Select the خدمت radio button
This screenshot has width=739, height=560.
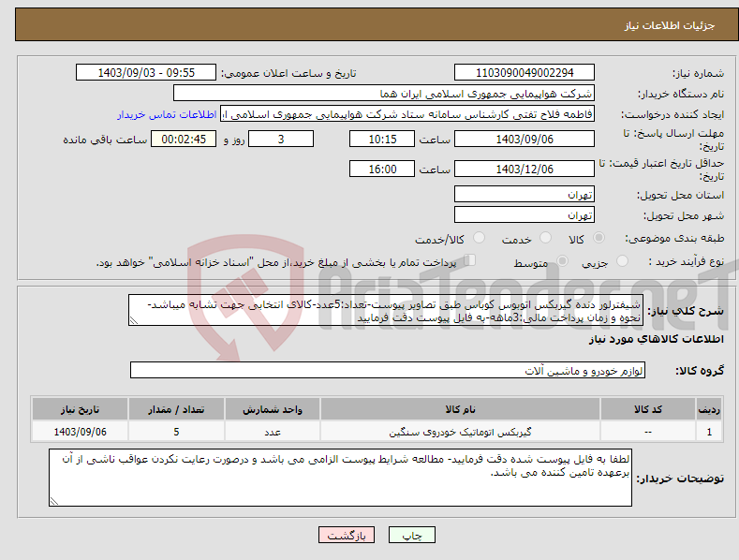545,238
